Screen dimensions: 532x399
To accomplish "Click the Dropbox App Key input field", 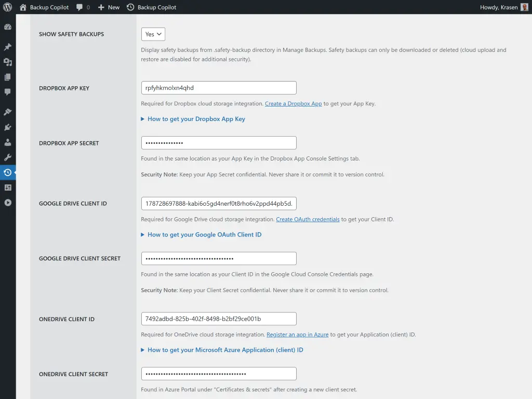I will (x=218, y=87).
